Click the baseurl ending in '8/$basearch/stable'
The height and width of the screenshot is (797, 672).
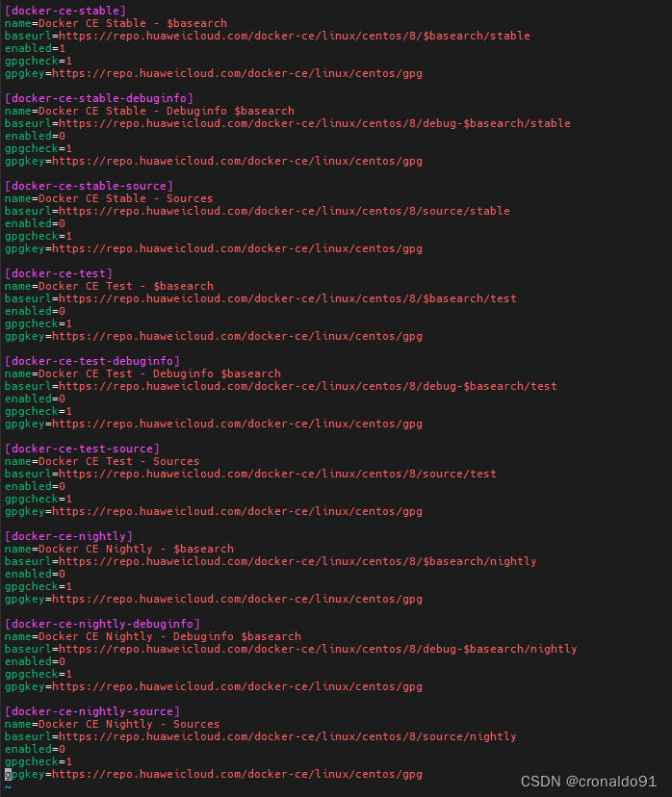(268, 36)
